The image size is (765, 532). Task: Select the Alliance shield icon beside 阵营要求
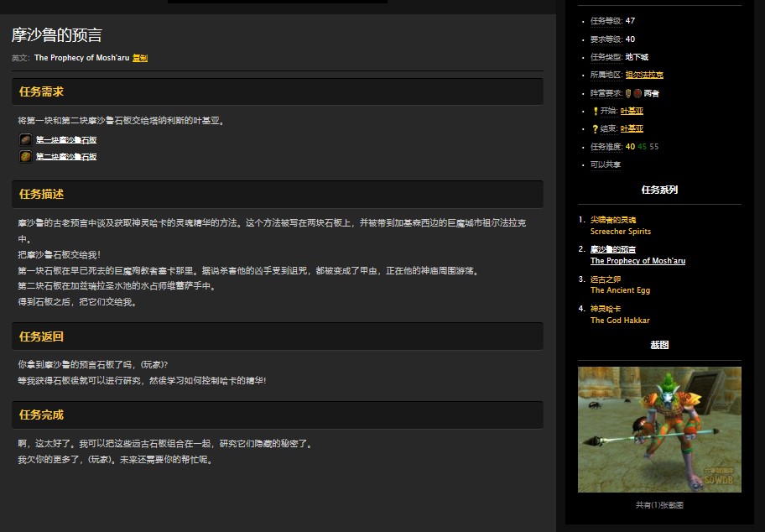pyautogui.click(x=628, y=92)
